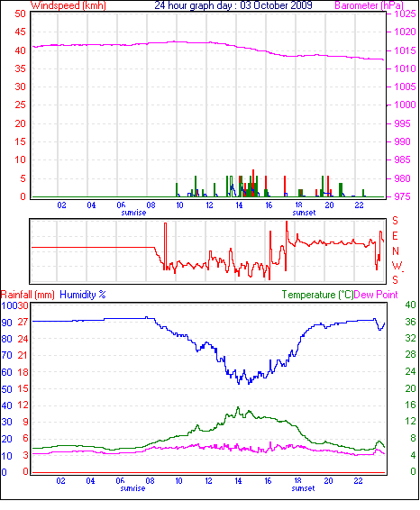Click the E wind direction label
Screen dimensions: 420x510
tap(395, 236)
